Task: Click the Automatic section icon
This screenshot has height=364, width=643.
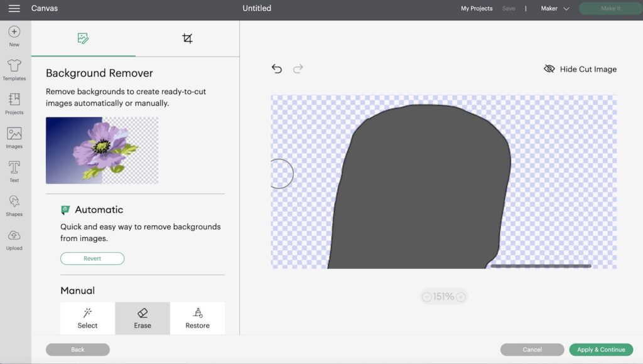Action: pyautogui.click(x=65, y=210)
